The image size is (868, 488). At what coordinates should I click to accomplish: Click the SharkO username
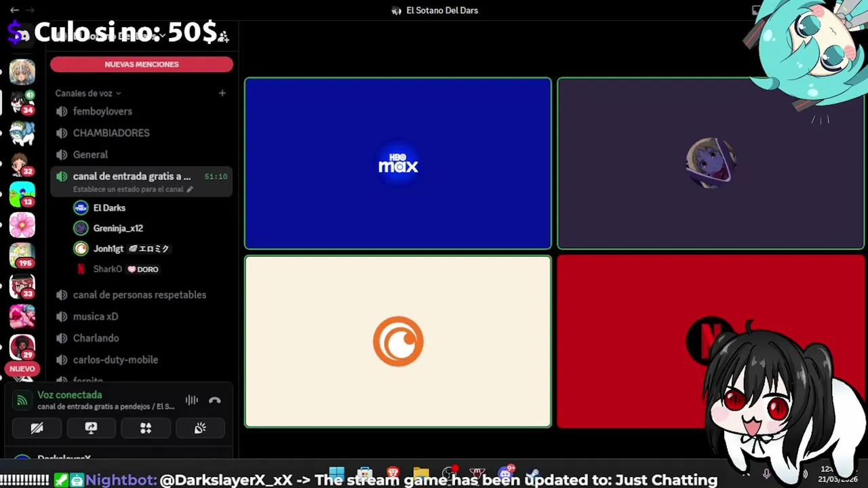(x=108, y=269)
